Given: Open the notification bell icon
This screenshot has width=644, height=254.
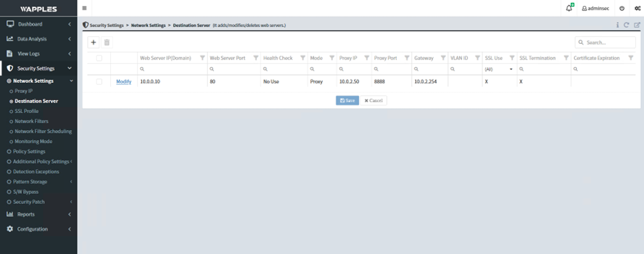Looking at the screenshot, I should pos(569,8).
